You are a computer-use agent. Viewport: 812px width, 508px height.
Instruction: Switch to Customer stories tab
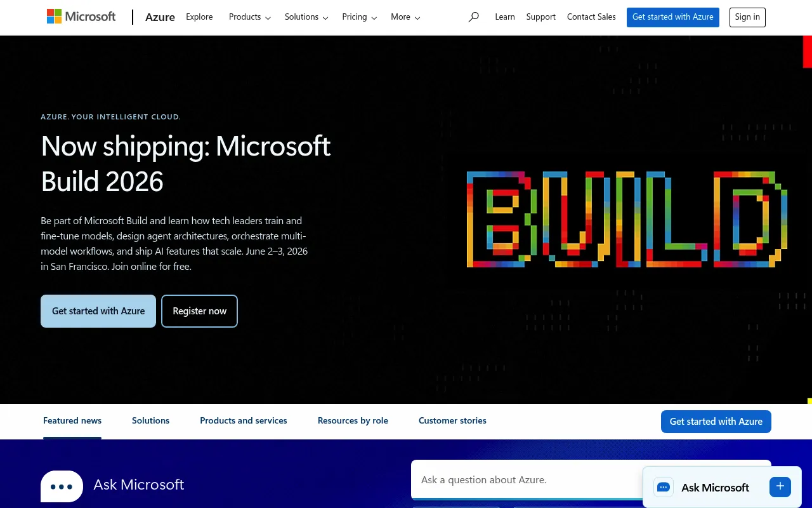point(452,421)
